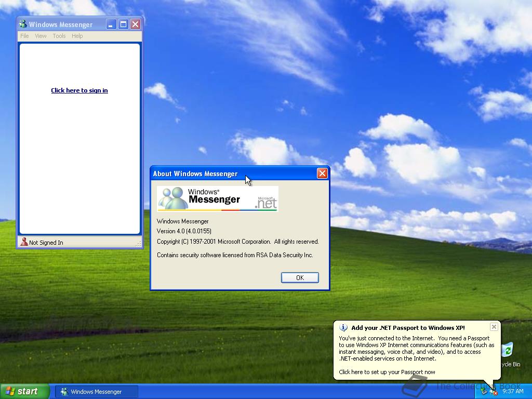Click the 9:37 AM taskbar clock

pos(513,391)
